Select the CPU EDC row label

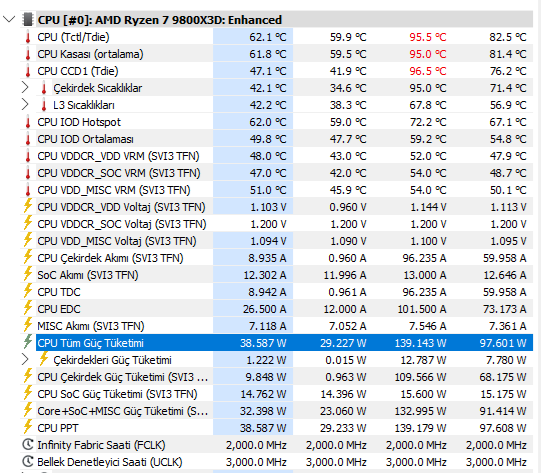click(59, 309)
